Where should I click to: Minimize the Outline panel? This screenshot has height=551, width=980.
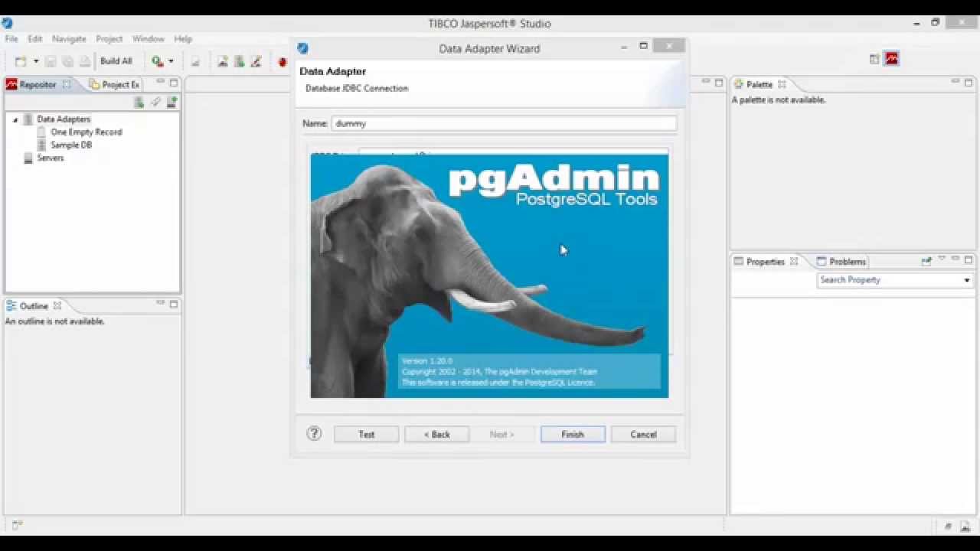click(x=161, y=303)
